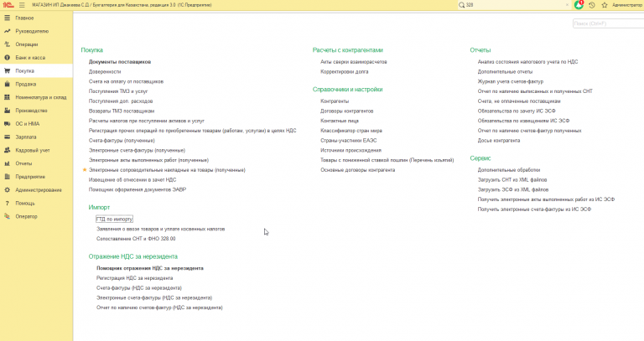Clear the global search with the X
Screen dimensions: 644x341
pyautogui.click(x=567, y=5)
